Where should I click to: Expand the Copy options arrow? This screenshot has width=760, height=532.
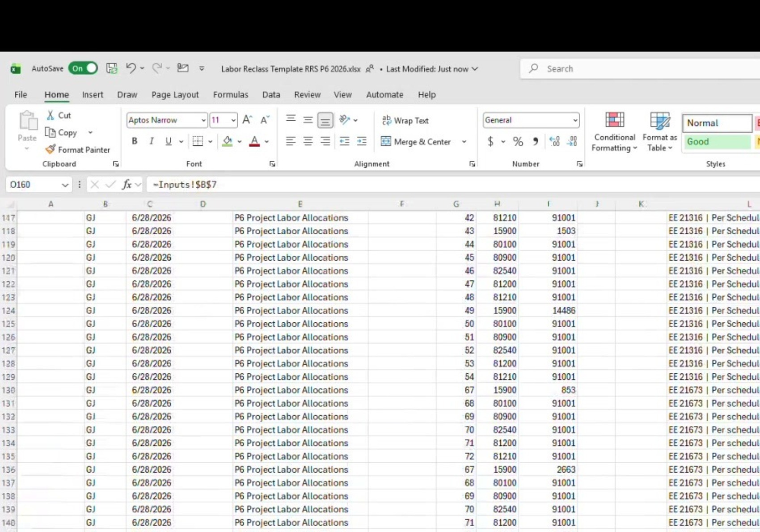[90, 132]
